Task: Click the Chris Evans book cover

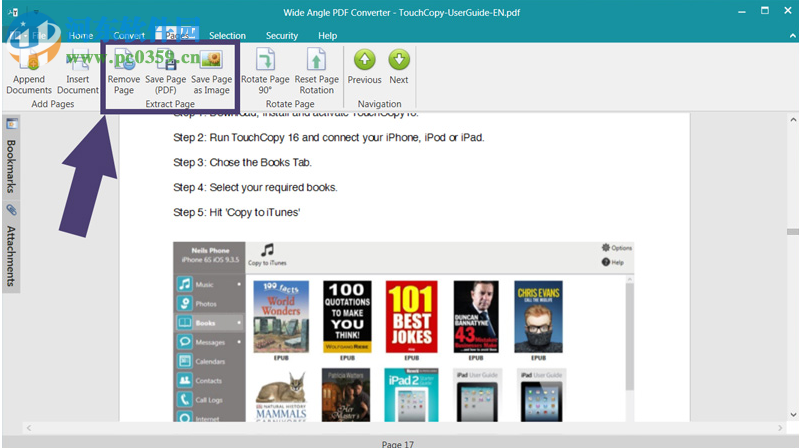Action: click(x=538, y=317)
